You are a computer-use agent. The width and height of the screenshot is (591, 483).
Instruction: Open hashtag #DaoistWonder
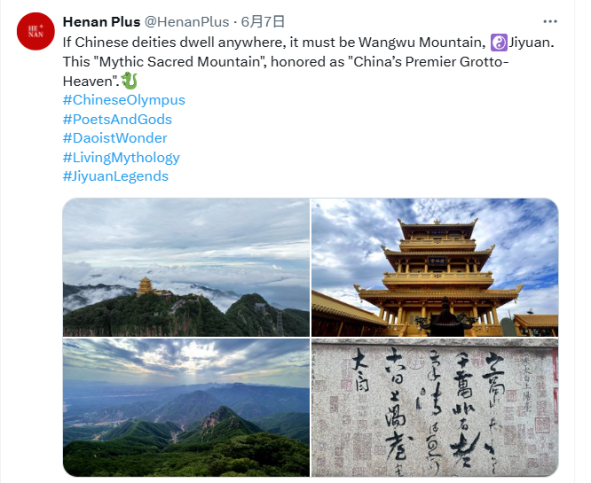coord(115,138)
